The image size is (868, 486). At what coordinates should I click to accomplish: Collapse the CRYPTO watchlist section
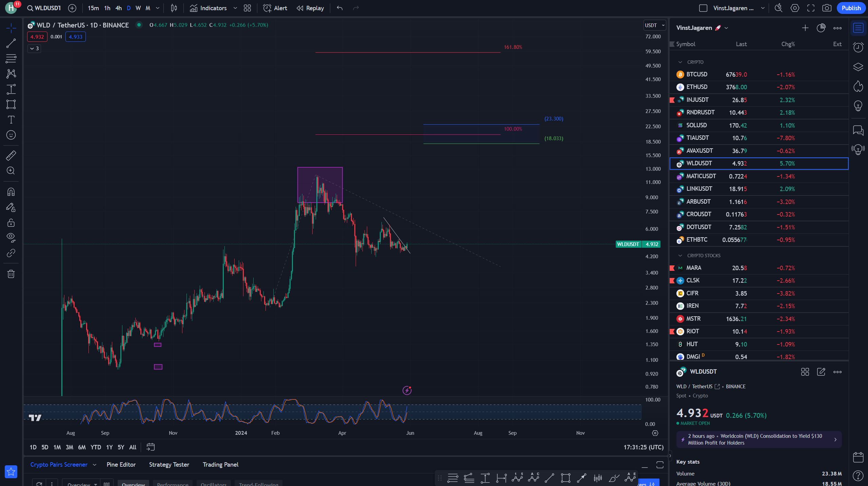pos(680,62)
